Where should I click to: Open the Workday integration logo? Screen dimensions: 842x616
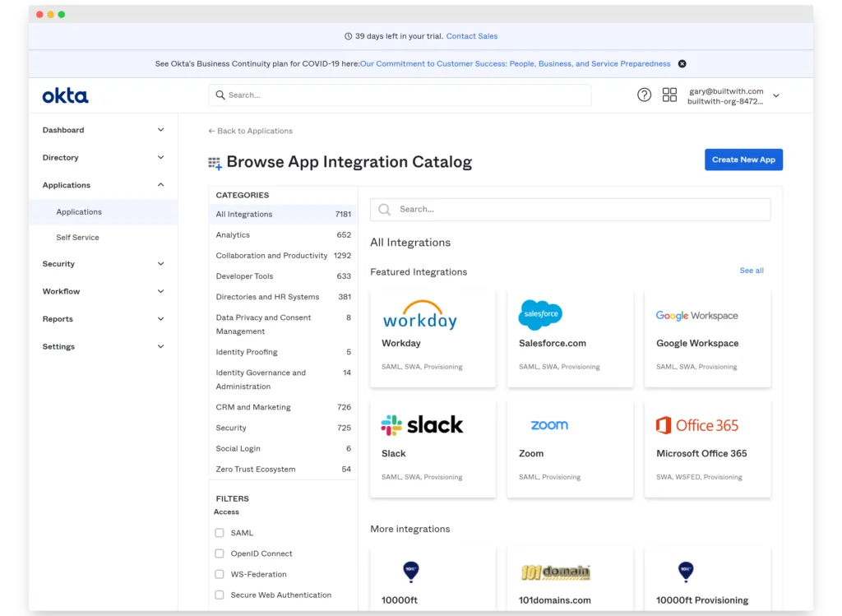[x=420, y=315]
